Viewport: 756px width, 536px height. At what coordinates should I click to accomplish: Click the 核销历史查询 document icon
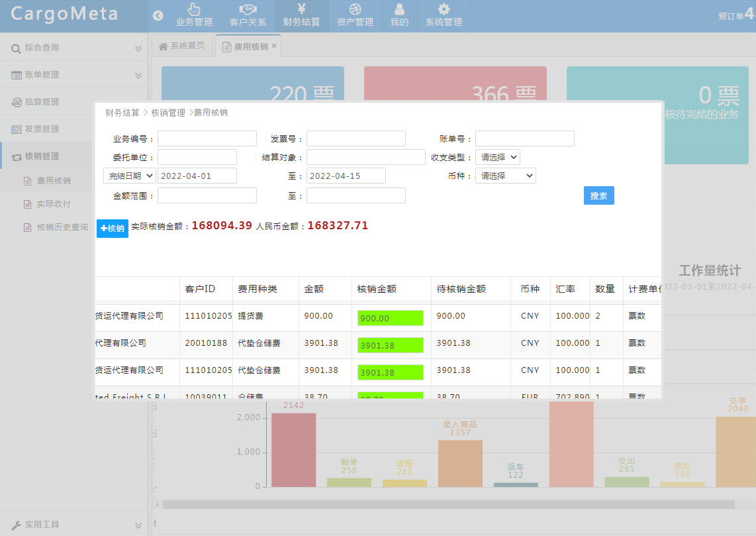coord(28,227)
